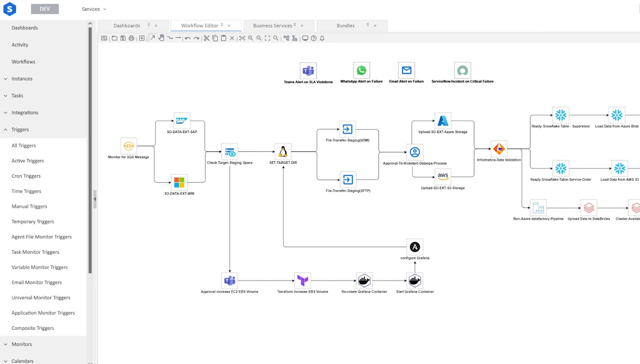This screenshot has height=364, width=640.
Task: Switch to the Business Services tab
Action: [x=272, y=26]
